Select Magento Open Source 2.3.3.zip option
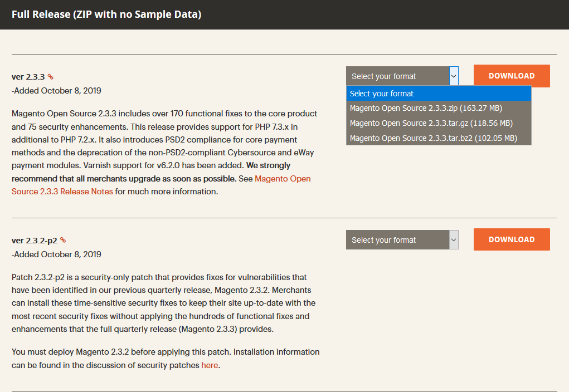The image size is (569, 392). coord(439,108)
